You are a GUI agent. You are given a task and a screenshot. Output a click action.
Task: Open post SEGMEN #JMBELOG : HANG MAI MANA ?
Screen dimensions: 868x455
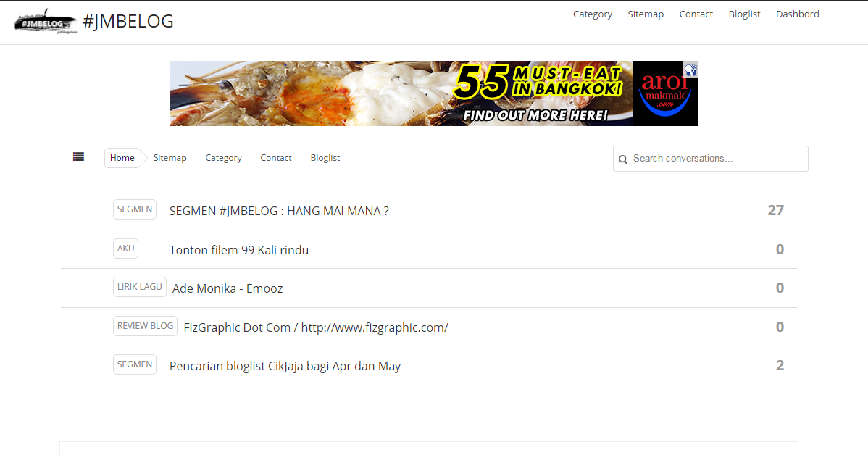279,211
